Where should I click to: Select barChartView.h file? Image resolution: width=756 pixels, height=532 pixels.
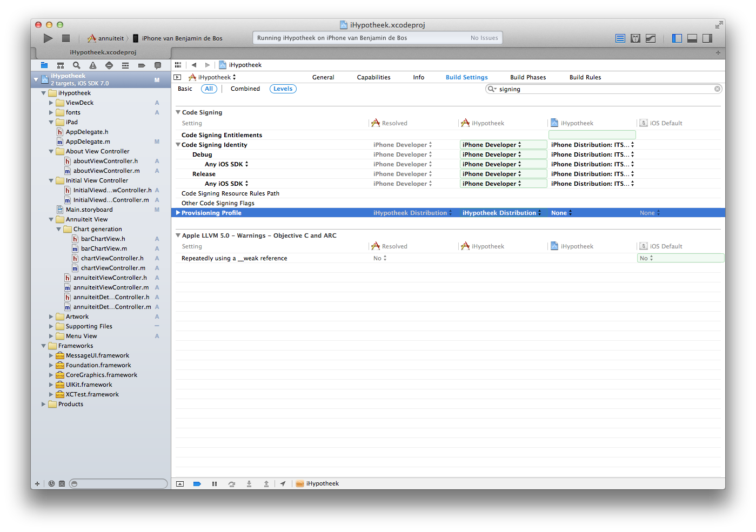[103, 239]
